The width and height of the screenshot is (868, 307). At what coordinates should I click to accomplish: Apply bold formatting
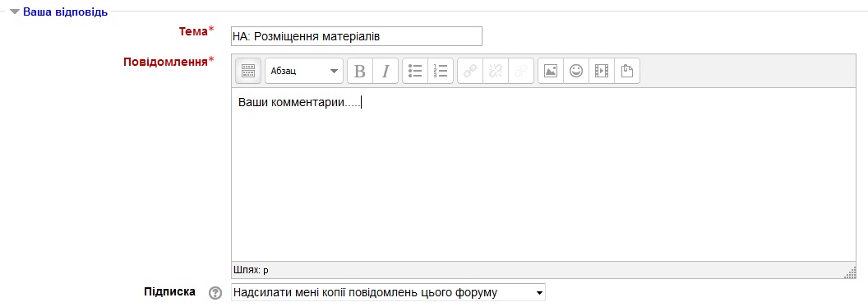point(360,71)
